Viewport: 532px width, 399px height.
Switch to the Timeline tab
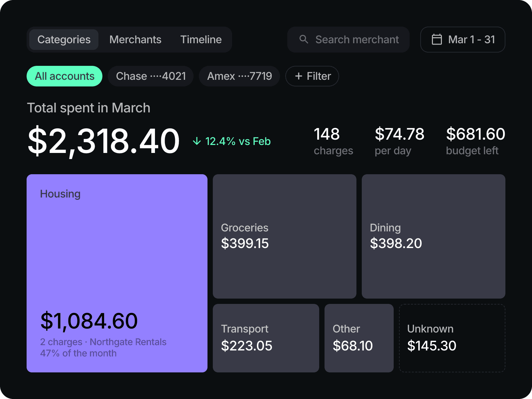[x=201, y=40]
